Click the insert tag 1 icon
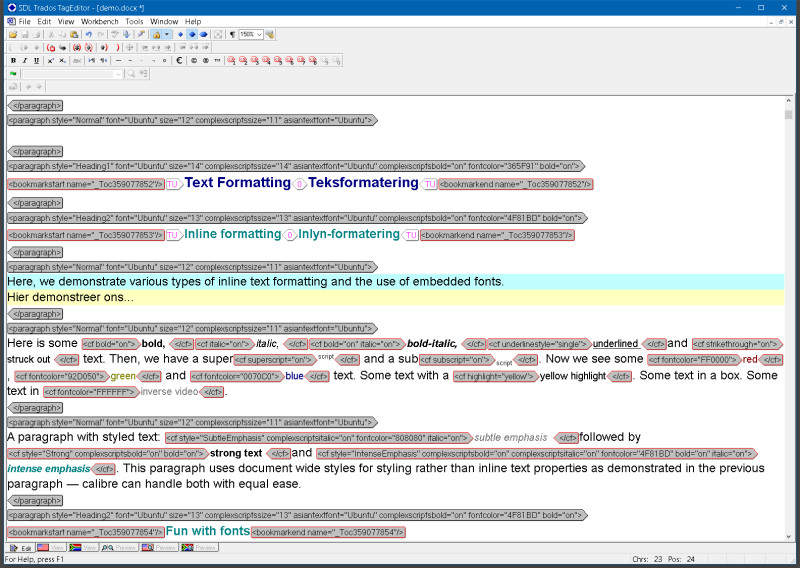 (x=232, y=61)
